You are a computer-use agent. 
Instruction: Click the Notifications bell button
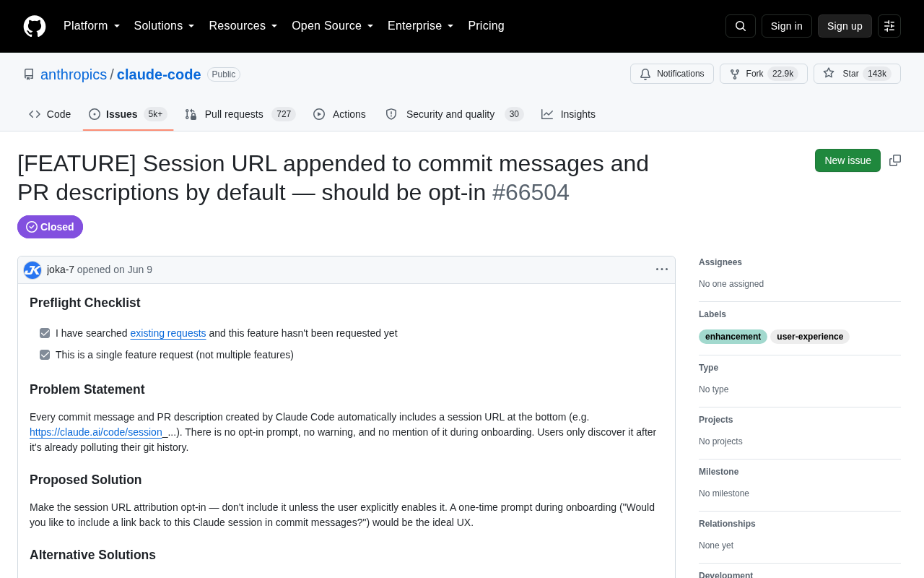(x=672, y=74)
